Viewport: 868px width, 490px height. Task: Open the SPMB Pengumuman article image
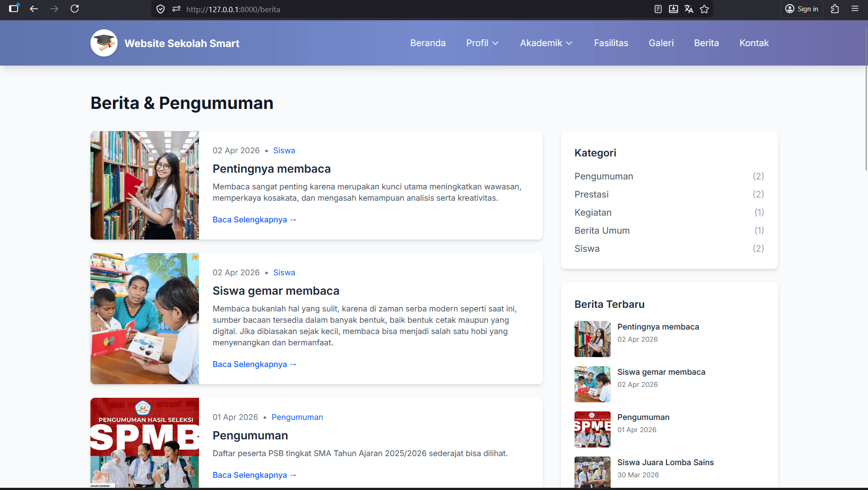point(145,443)
